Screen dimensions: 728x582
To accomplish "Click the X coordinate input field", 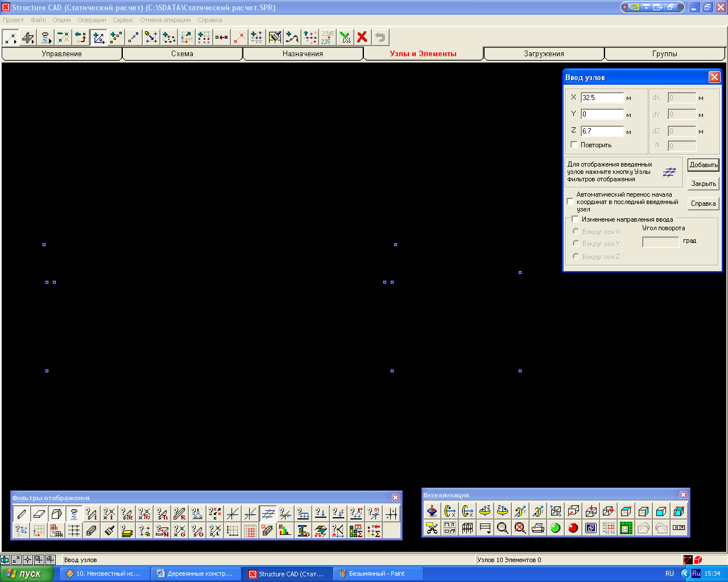I will pyautogui.click(x=602, y=98).
